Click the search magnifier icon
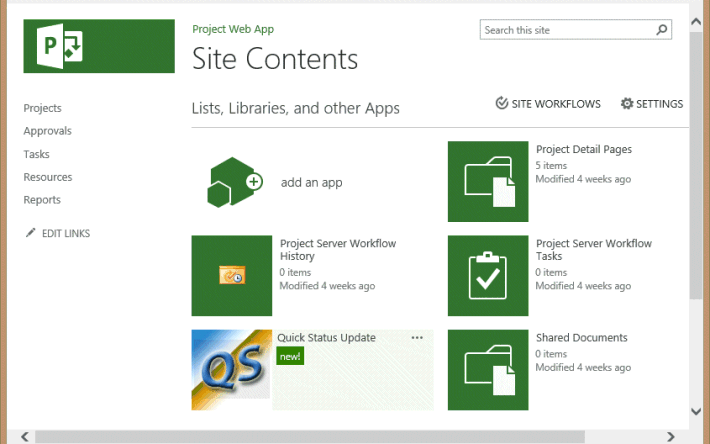 (662, 30)
